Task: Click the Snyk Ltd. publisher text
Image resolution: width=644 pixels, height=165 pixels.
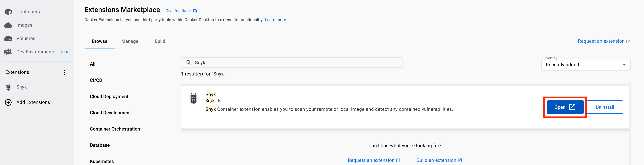Action: 214,101
